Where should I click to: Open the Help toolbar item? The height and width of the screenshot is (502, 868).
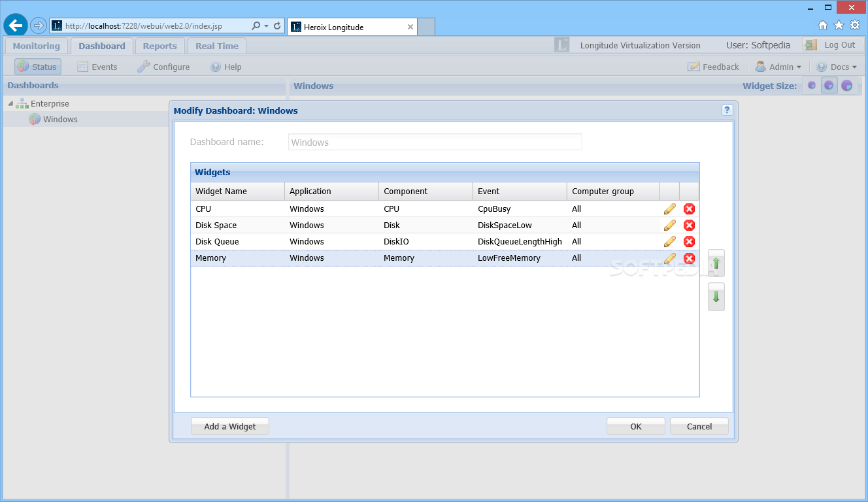tap(225, 67)
